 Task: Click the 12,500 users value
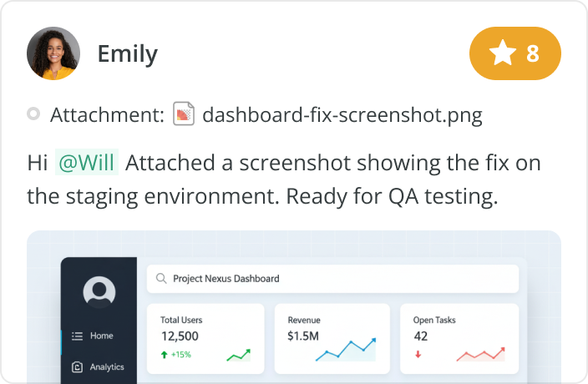tap(180, 336)
